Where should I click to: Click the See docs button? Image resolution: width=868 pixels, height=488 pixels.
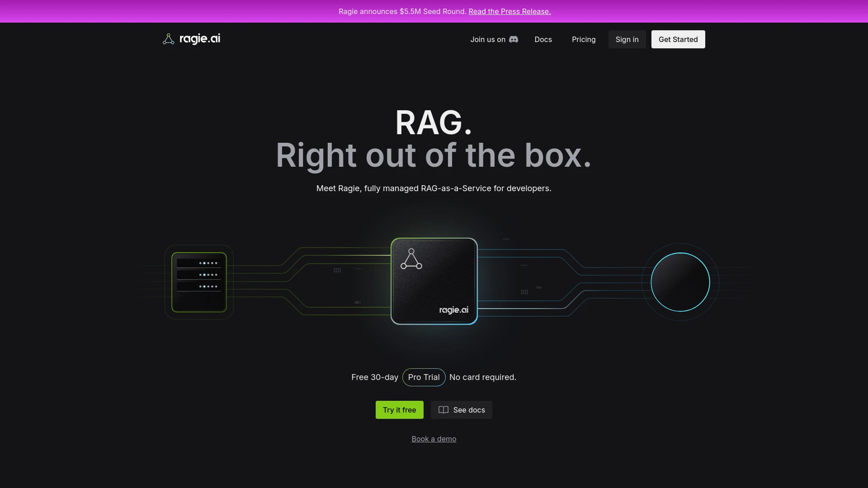click(461, 410)
